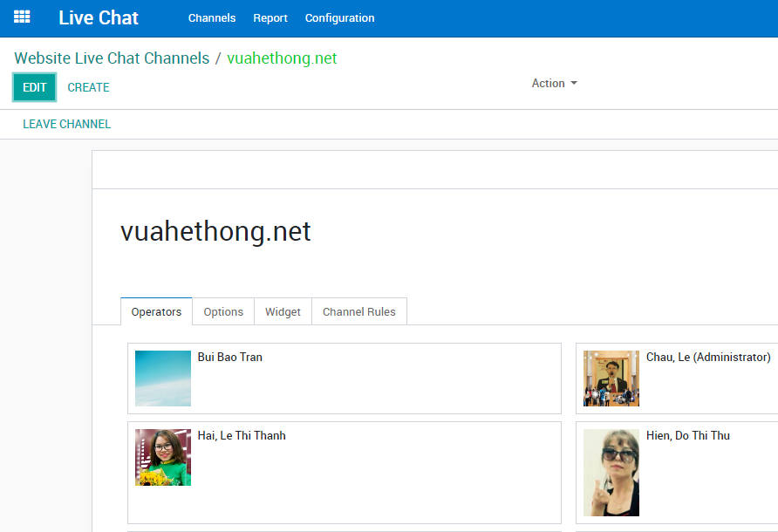
Task: Select operator name Hien, Do Thi Thu
Action: [687, 436]
